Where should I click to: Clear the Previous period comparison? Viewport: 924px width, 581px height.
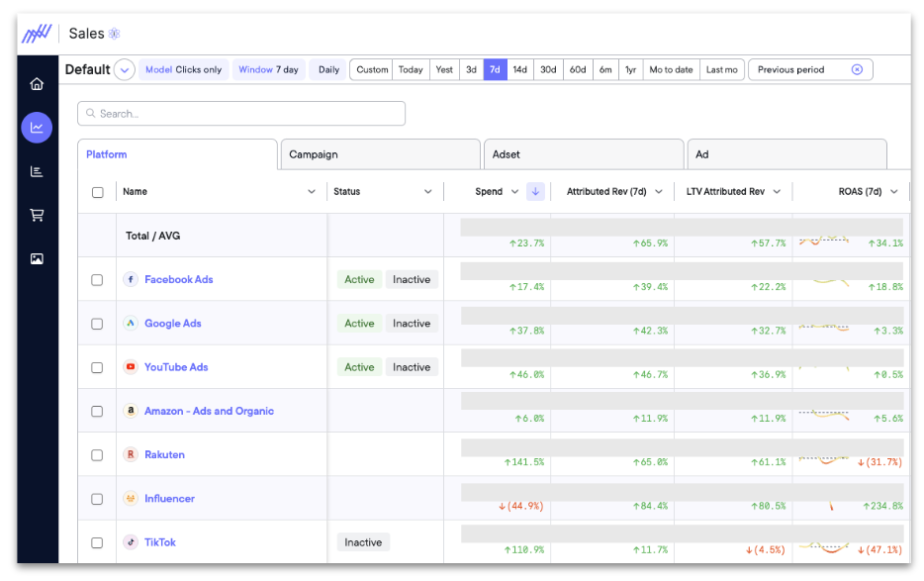tap(857, 70)
